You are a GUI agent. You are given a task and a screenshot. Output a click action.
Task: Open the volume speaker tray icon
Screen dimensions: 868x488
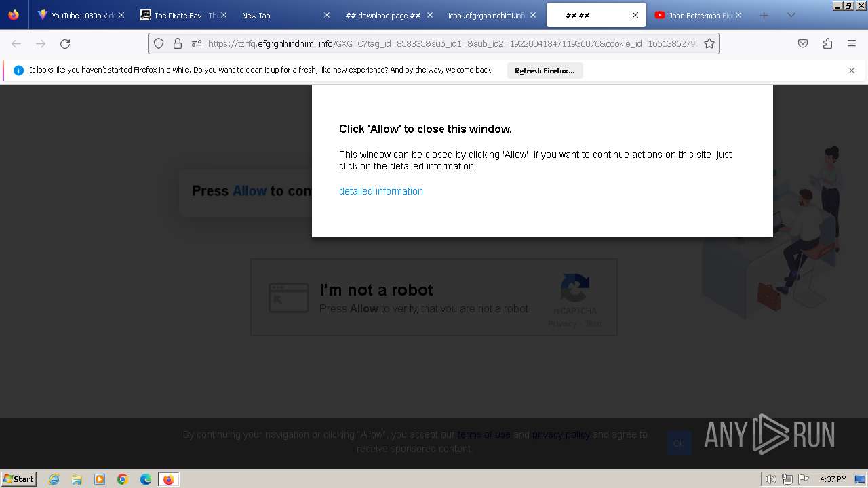pos(771,479)
